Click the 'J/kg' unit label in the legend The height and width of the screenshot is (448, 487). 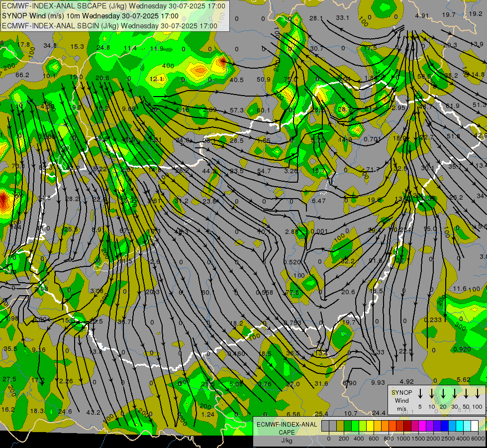point(287,440)
